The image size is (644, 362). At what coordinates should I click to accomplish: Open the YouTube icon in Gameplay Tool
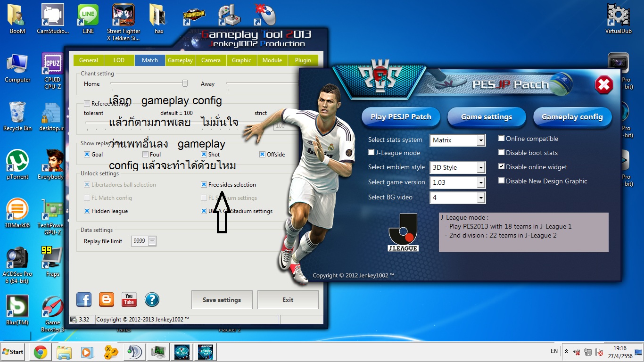tap(129, 299)
